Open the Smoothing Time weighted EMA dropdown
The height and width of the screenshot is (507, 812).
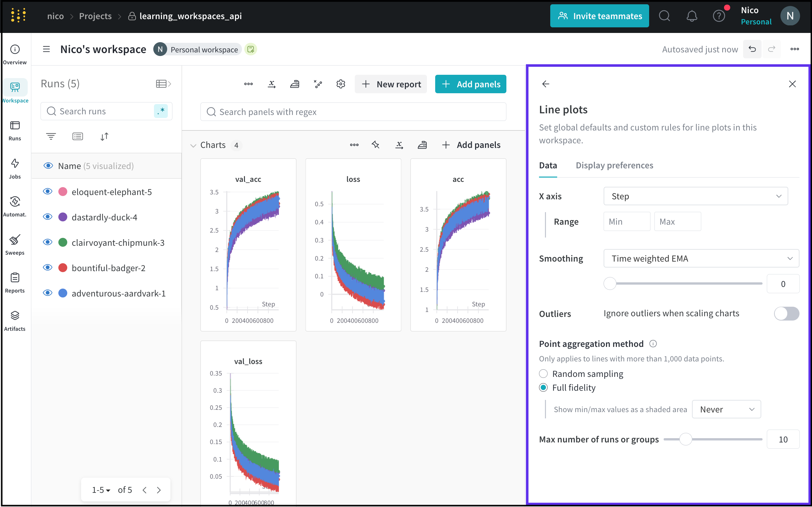pyautogui.click(x=701, y=259)
